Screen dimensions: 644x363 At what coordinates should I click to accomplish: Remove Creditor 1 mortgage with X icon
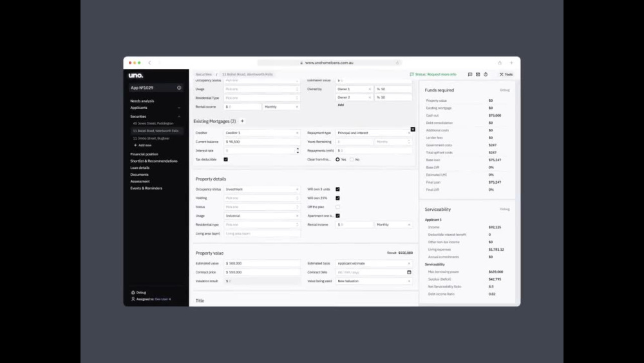coord(413,129)
